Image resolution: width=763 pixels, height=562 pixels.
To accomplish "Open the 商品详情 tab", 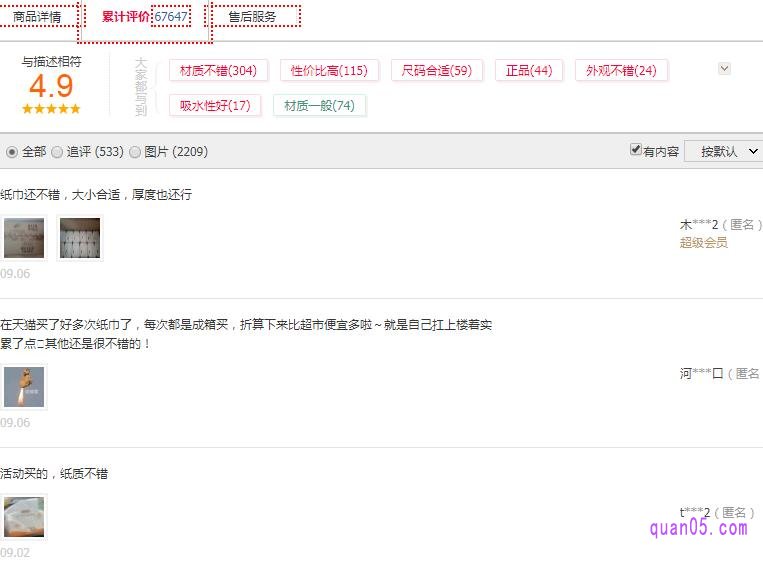I will tap(37, 17).
